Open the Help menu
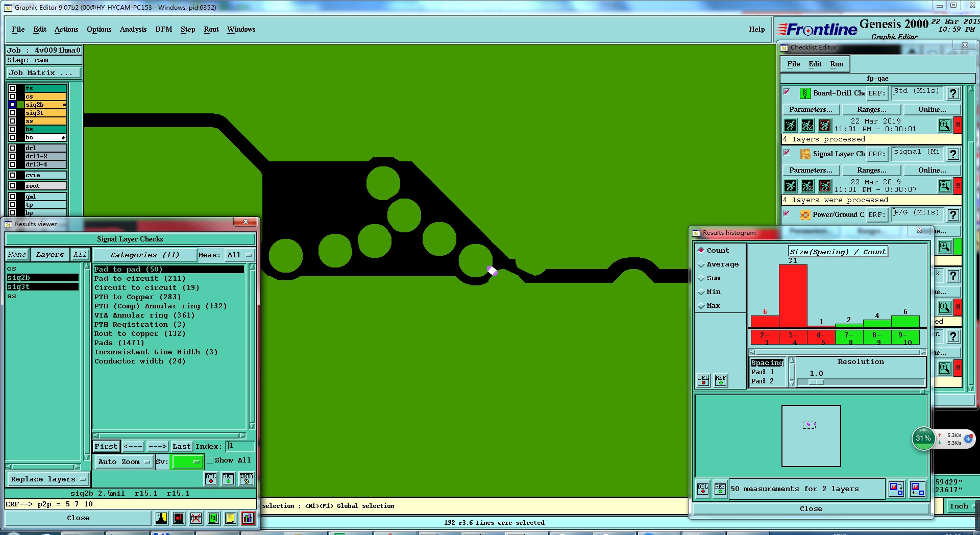 [756, 30]
